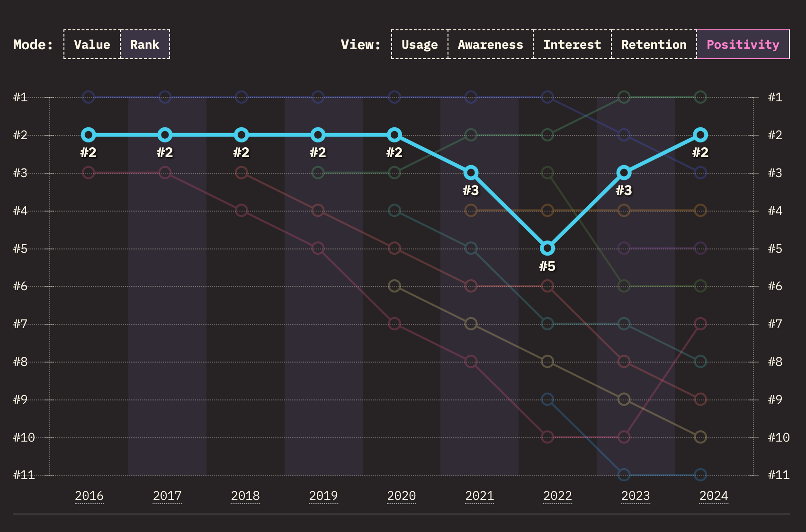
Task: Select highlighted #3 marker in 2023
Action: [624, 173]
